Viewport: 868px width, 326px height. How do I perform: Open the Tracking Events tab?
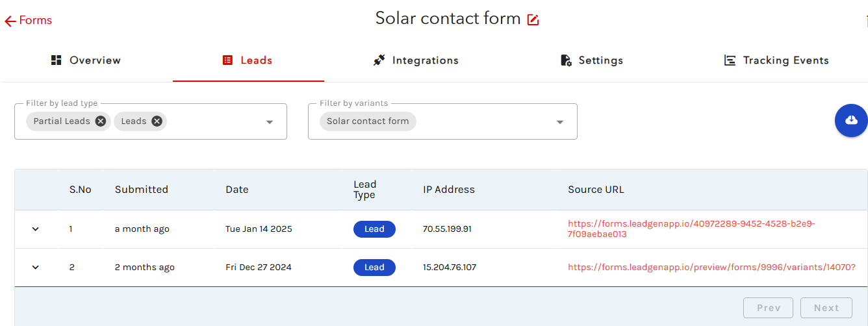tap(785, 60)
